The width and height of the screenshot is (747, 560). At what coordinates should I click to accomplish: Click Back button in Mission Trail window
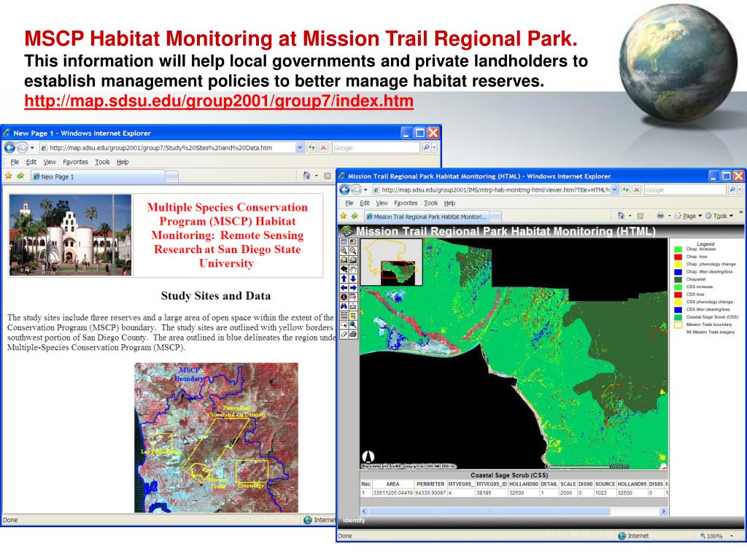point(344,190)
